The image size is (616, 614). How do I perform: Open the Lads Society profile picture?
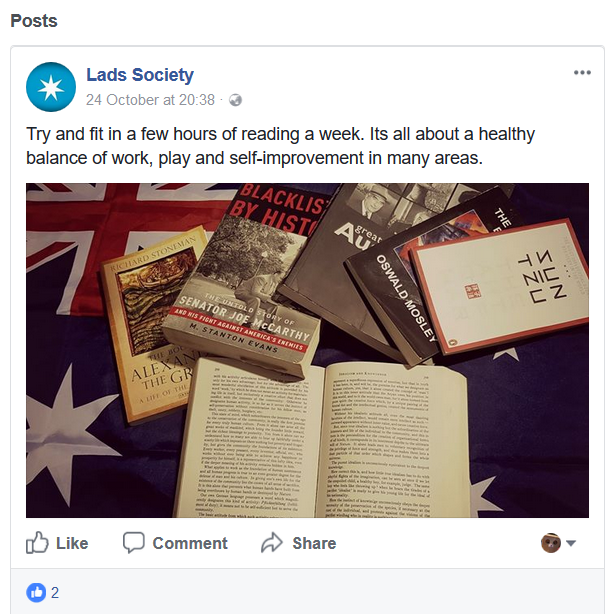tap(51, 87)
